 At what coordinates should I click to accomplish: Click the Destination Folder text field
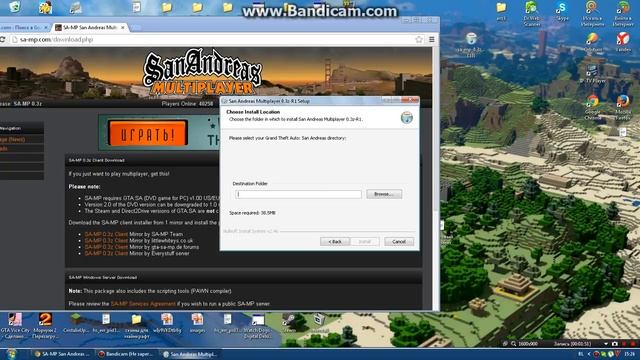(298, 194)
